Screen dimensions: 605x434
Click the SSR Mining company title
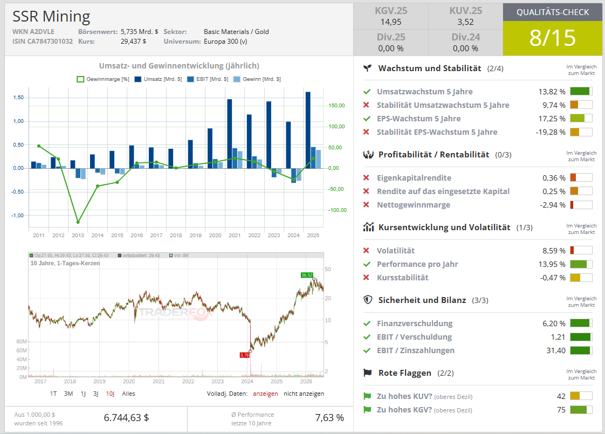click(51, 17)
